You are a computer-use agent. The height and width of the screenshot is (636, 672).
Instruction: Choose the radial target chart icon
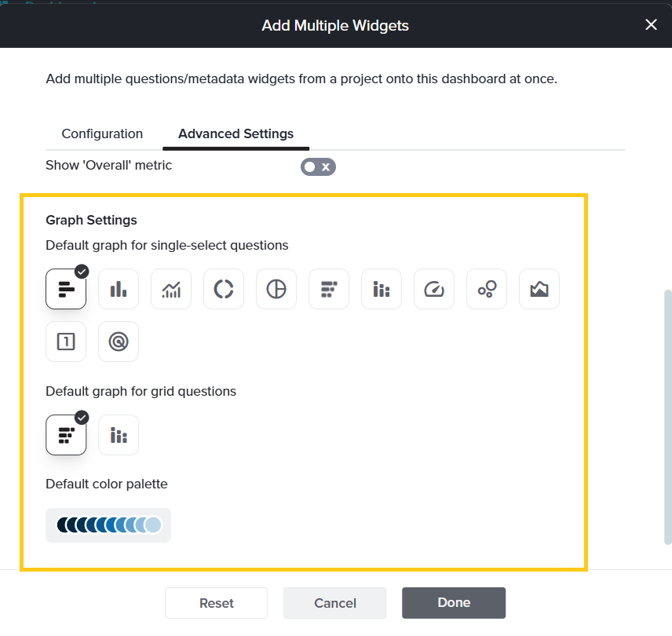coord(119,342)
